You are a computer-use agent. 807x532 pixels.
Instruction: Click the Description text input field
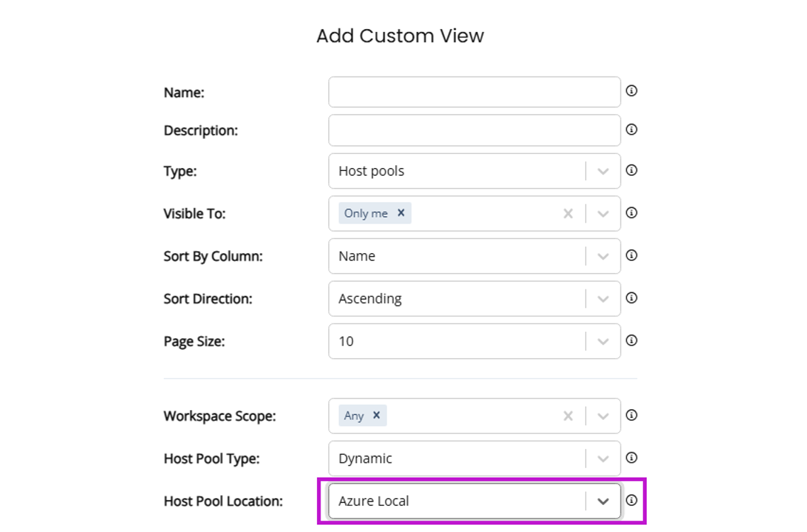(474, 131)
